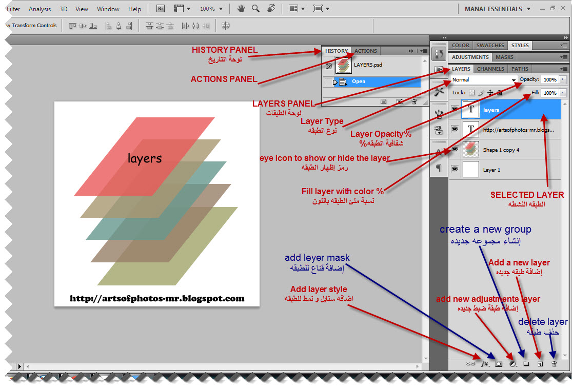Select the Zoom magnifier tool

tap(255, 8)
